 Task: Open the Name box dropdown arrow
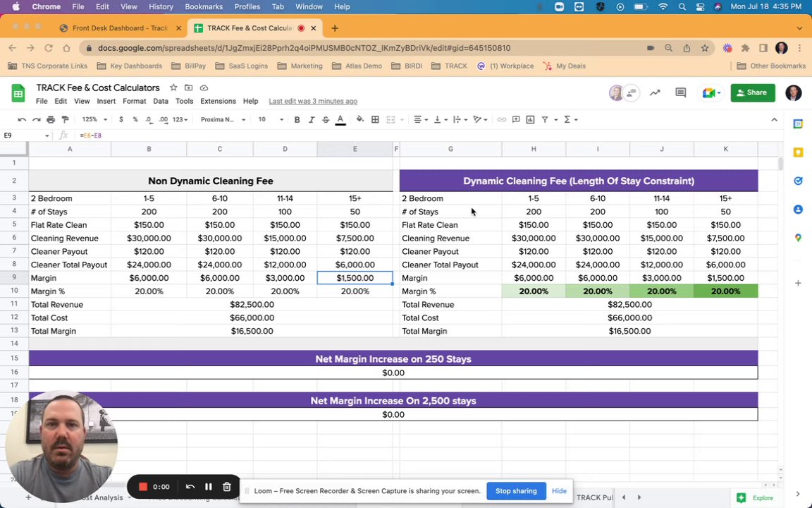point(47,135)
